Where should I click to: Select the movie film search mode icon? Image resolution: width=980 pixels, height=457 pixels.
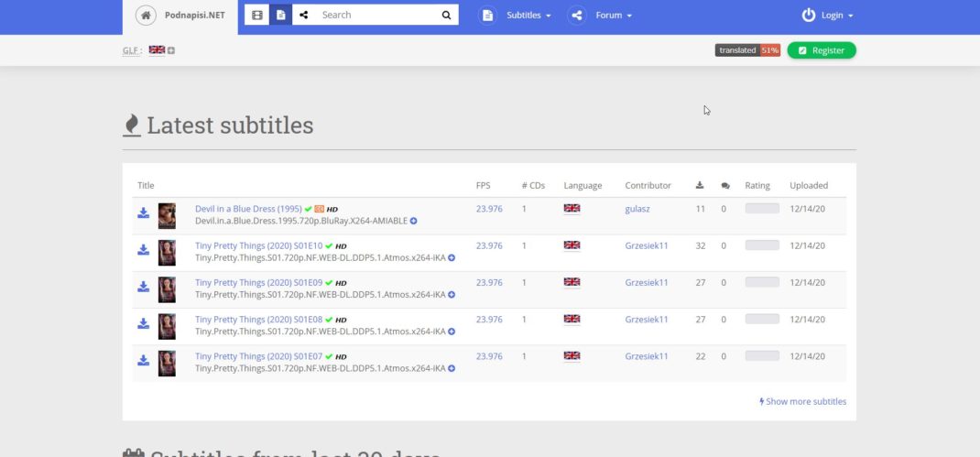point(256,15)
